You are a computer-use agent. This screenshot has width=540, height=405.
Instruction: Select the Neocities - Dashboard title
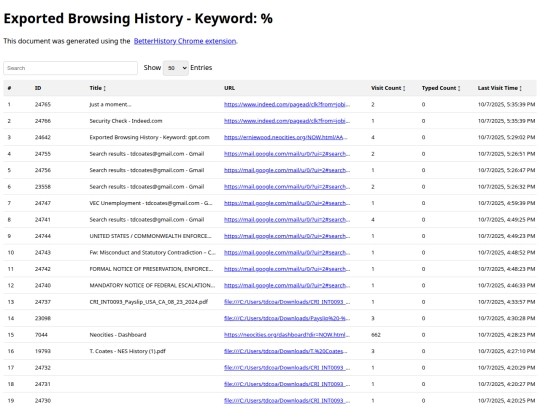(118, 335)
